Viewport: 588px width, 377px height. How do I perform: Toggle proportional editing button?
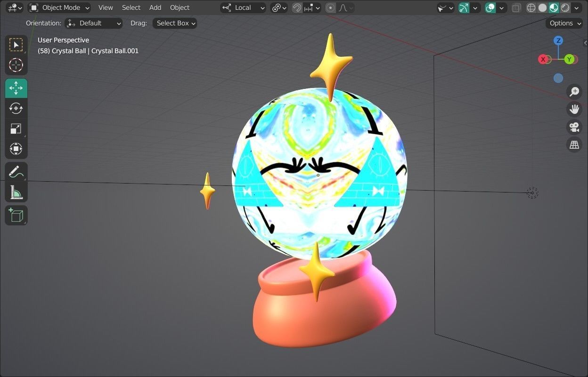tap(330, 8)
